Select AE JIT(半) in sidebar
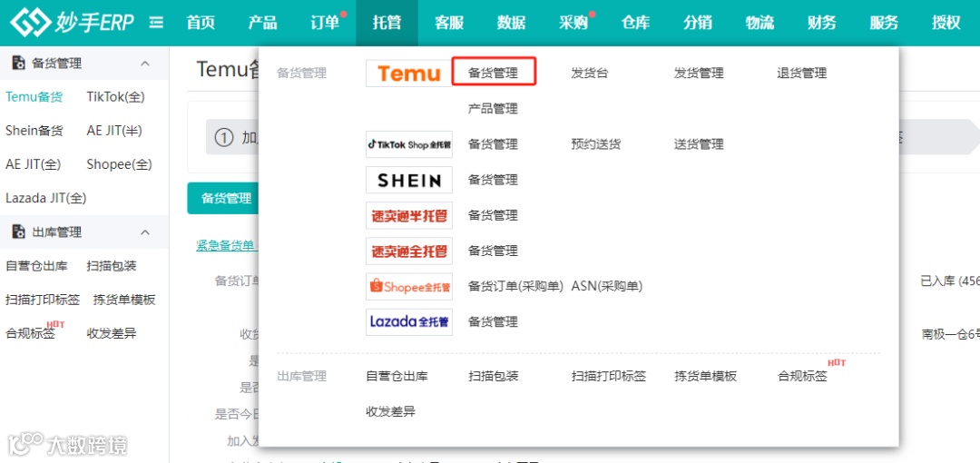This screenshot has width=980, height=463. pyautogui.click(x=114, y=131)
